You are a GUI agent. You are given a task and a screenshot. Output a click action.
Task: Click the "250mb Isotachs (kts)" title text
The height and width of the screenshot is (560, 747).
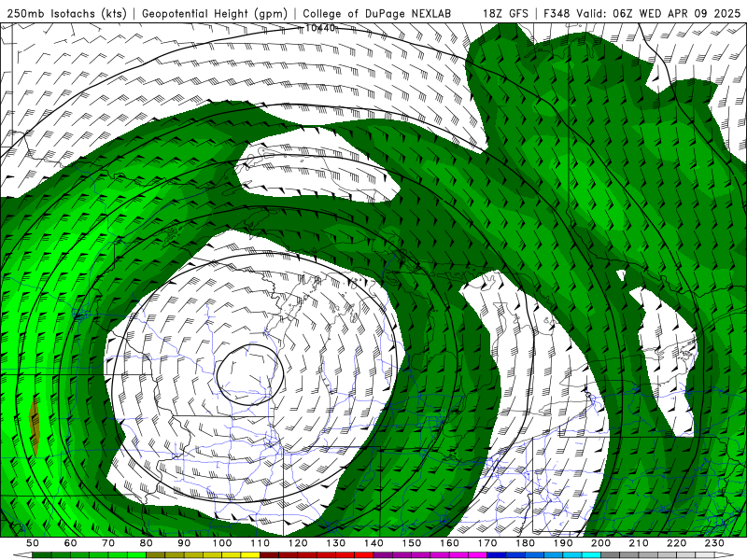click(66, 13)
